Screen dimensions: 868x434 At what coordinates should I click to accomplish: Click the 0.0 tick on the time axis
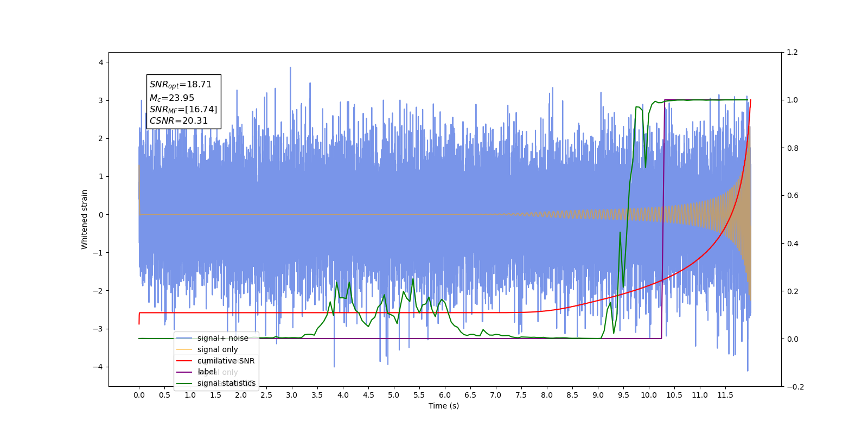click(139, 395)
